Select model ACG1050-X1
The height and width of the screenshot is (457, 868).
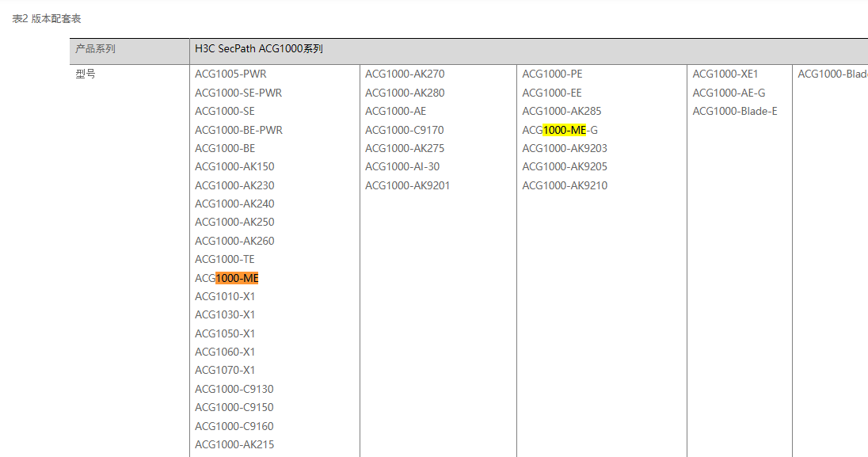click(225, 333)
